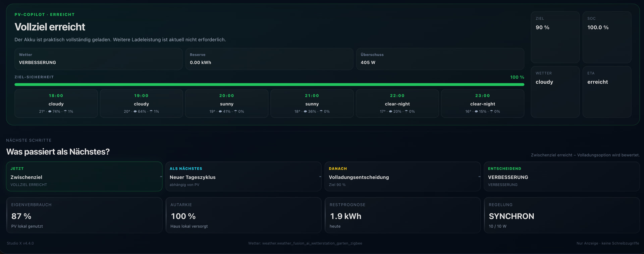This screenshot has height=254, width=644.
Task: Click "Zwischenziel erreicht – Volladungsoption wird bewertet."
Action: pos(585,155)
